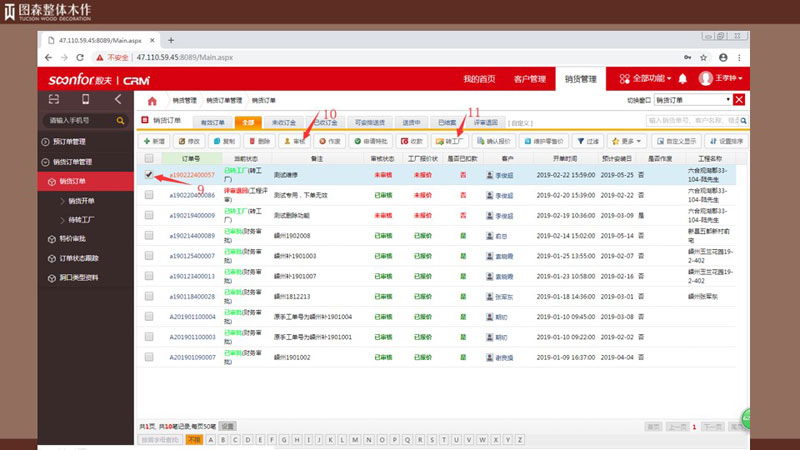Image resolution: width=800 pixels, height=450 pixels.
Task: Click the 新增 add button in toolbar
Action: [155, 141]
